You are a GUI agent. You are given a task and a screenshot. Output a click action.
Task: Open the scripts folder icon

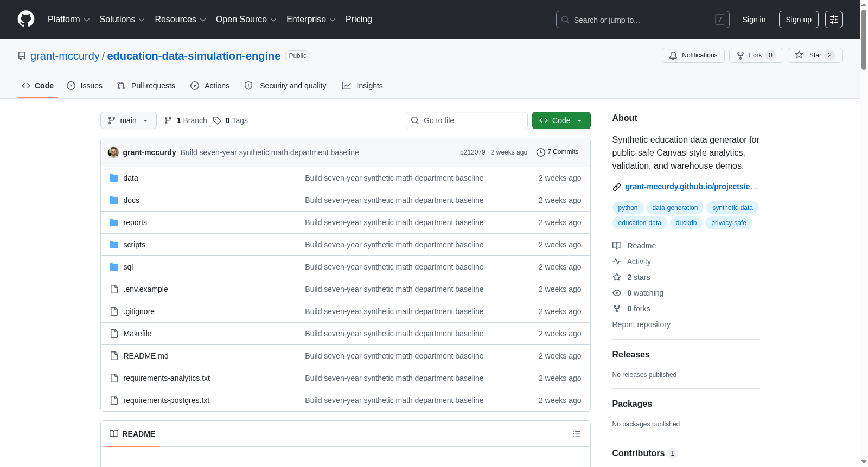114,245
